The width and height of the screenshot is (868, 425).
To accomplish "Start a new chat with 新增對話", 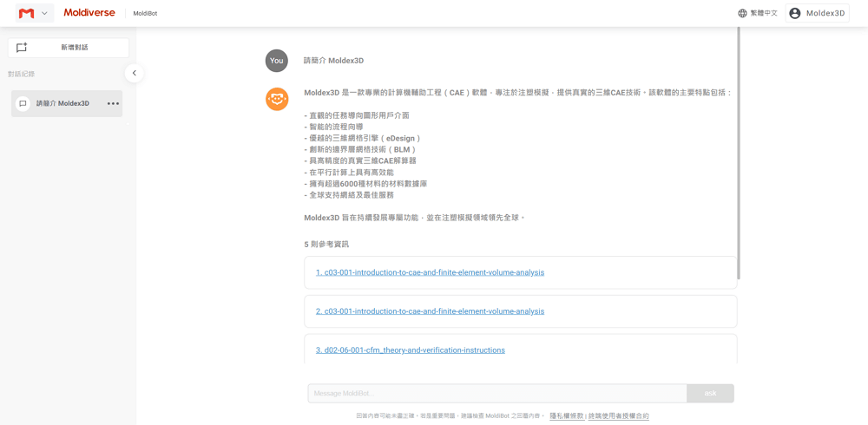I will click(x=69, y=48).
